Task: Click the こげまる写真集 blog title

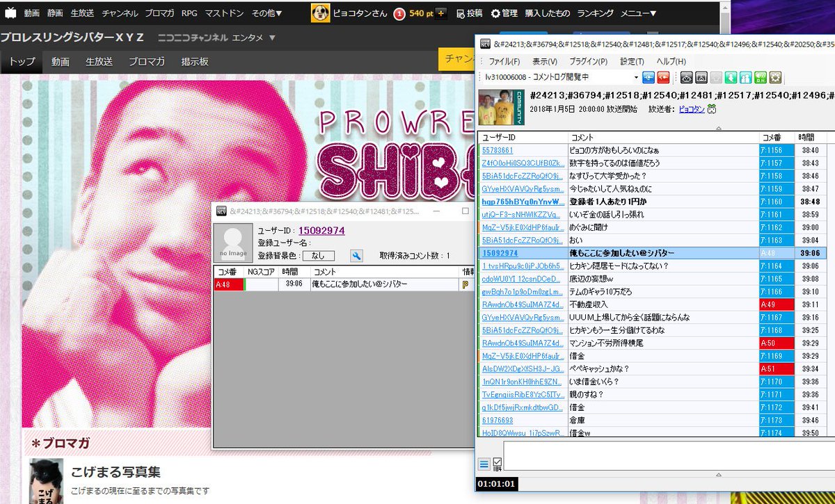Action: (116, 472)
